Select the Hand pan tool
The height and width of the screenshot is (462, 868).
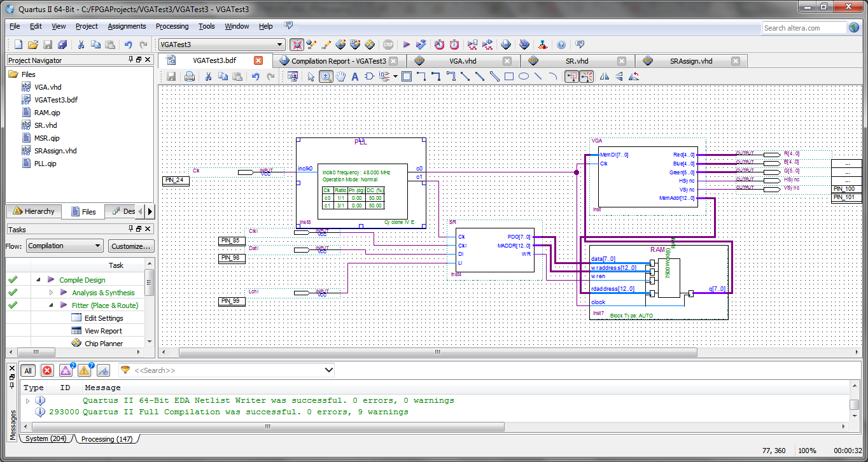[x=340, y=76]
